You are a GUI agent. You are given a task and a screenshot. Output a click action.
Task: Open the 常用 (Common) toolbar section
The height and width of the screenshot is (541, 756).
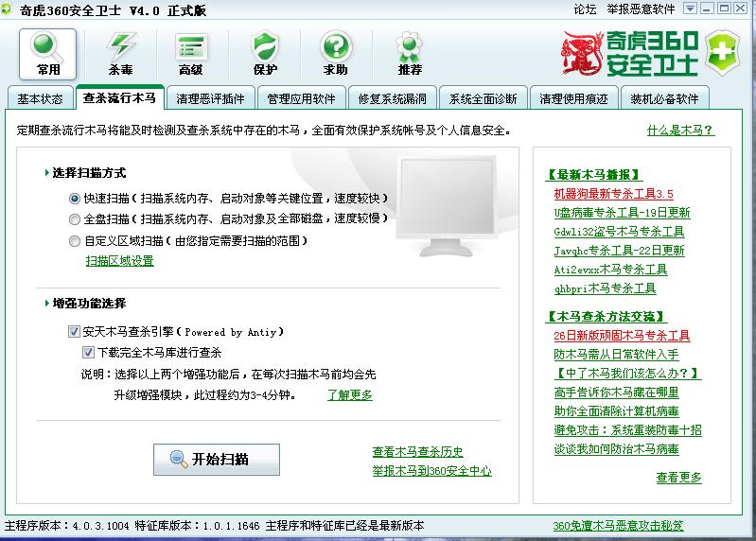point(47,54)
